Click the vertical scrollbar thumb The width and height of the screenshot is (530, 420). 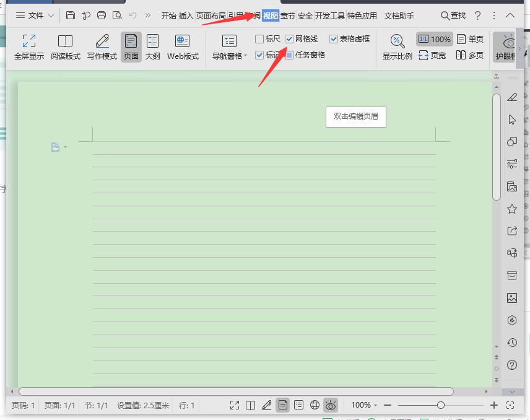(496, 147)
